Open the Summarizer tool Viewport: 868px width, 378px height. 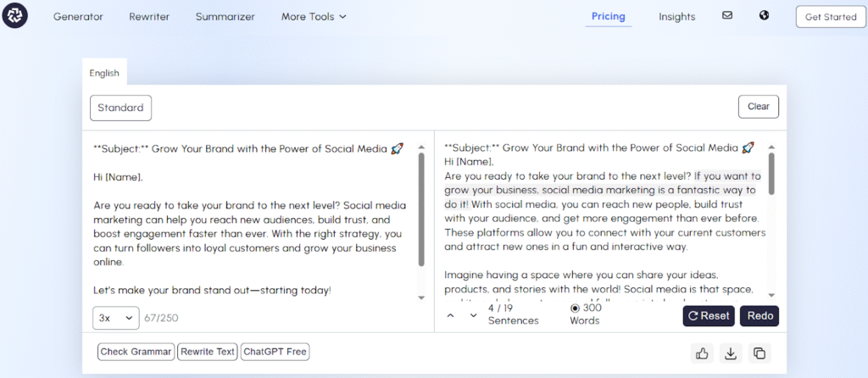pyautogui.click(x=224, y=16)
